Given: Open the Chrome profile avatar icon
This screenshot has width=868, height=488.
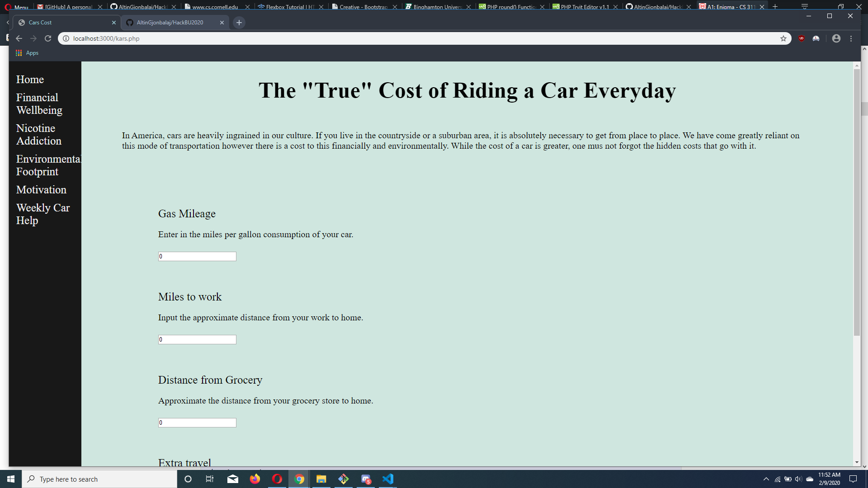Looking at the screenshot, I should [x=836, y=38].
